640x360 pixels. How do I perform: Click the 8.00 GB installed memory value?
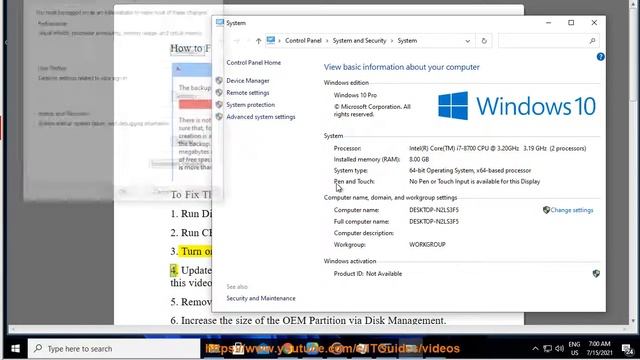tap(419, 160)
